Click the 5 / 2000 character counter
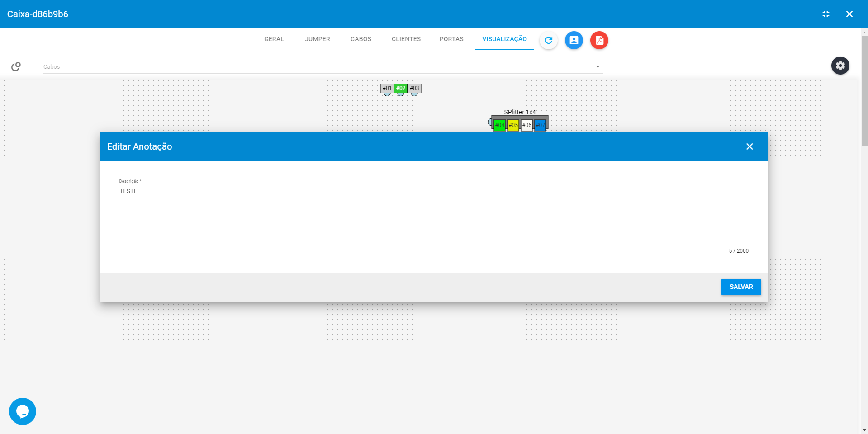Viewport: 868px width, 434px height. click(x=739, y=251)
